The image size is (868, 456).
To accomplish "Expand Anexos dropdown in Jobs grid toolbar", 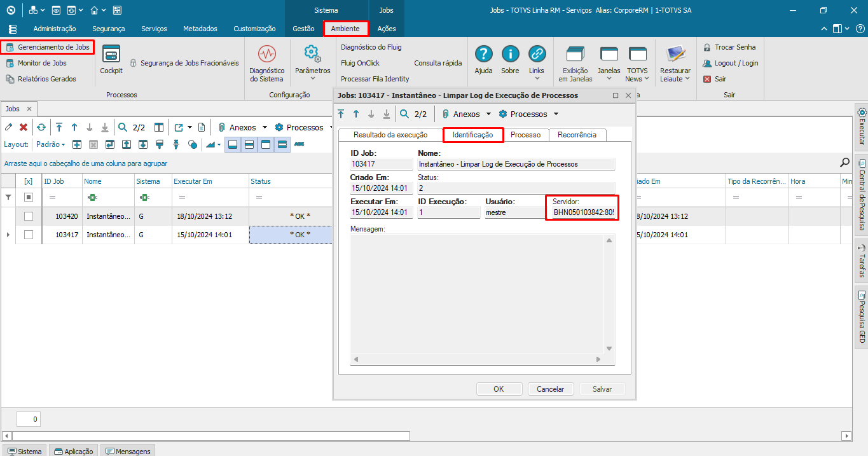I will [x=265, y=127].
